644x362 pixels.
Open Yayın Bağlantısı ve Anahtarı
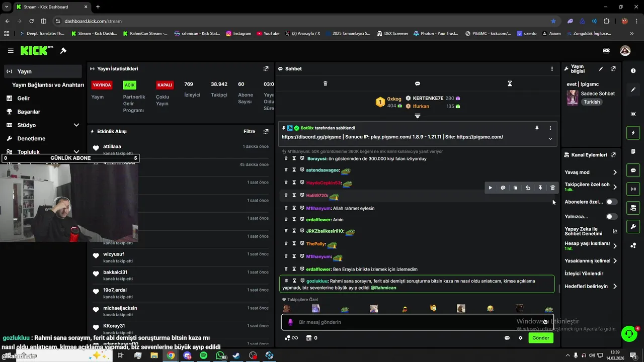[48, 85]
